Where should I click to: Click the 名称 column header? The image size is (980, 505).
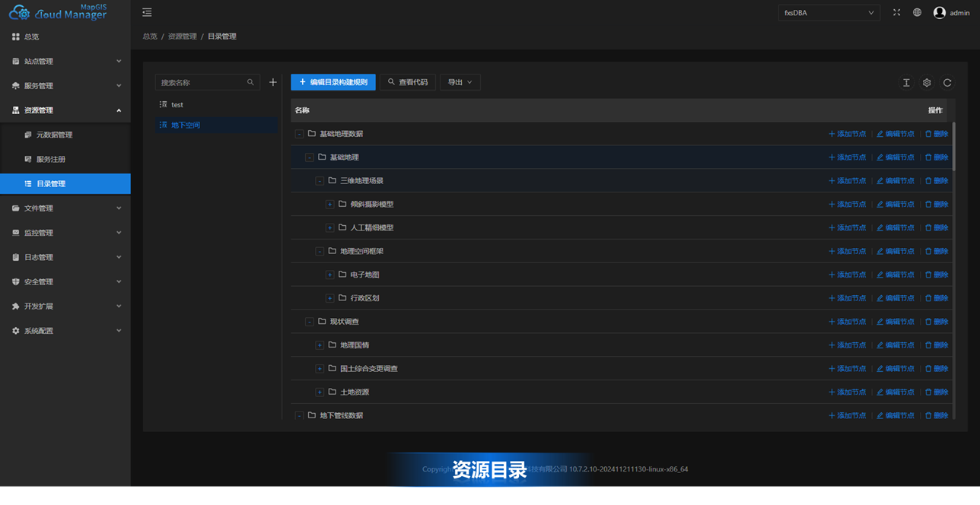(302, 110)
